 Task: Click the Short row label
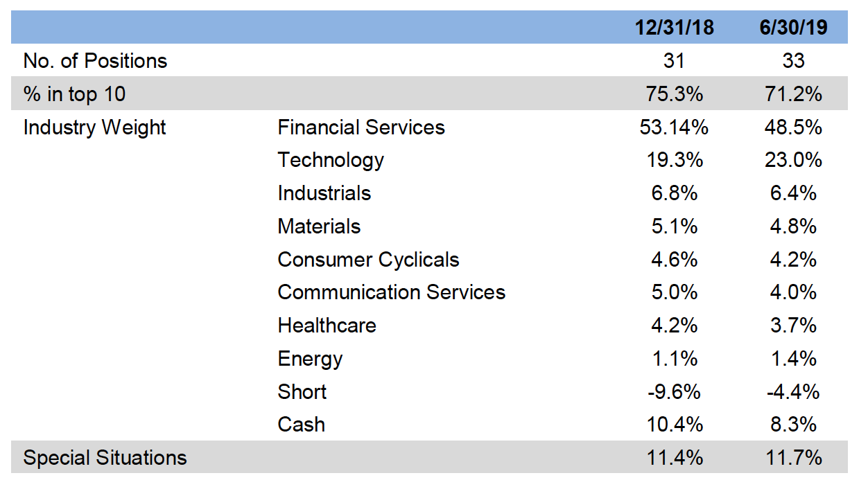pyautogui.click(x=302, y=392)
